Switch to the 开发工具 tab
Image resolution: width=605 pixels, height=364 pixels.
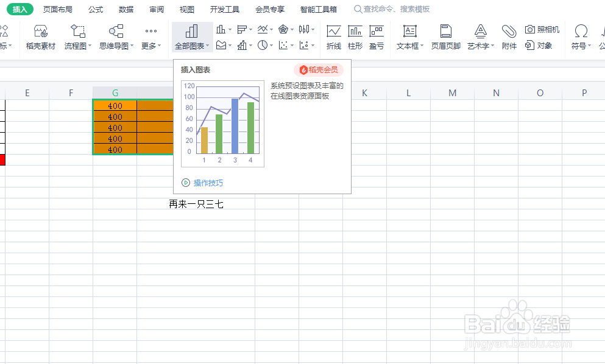pyautogui.click(x=225, y=9)
